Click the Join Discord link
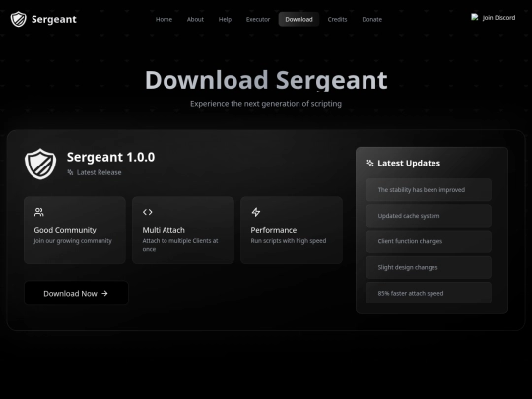The width and height of the screenshot is (532, 399). pos(493,18)
